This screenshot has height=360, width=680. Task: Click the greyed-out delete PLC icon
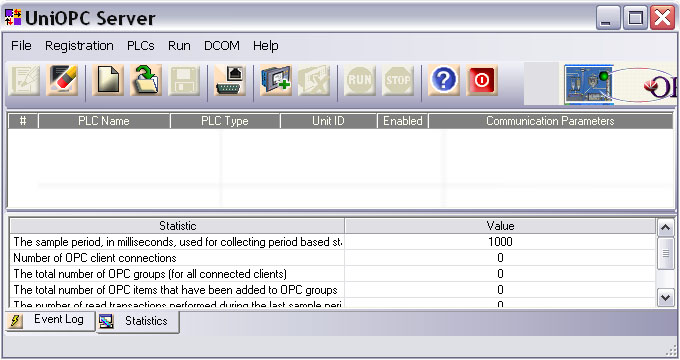click(x=314, y=80)
